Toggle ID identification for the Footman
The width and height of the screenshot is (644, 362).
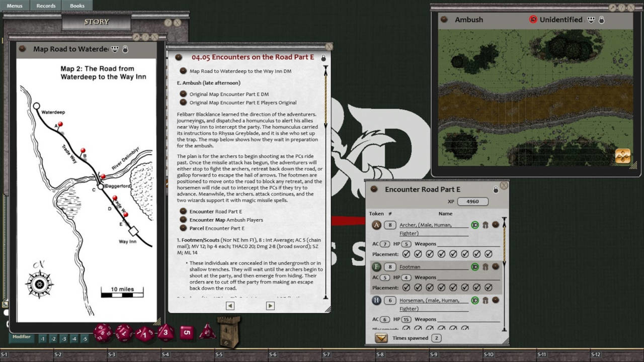[474, 266]
